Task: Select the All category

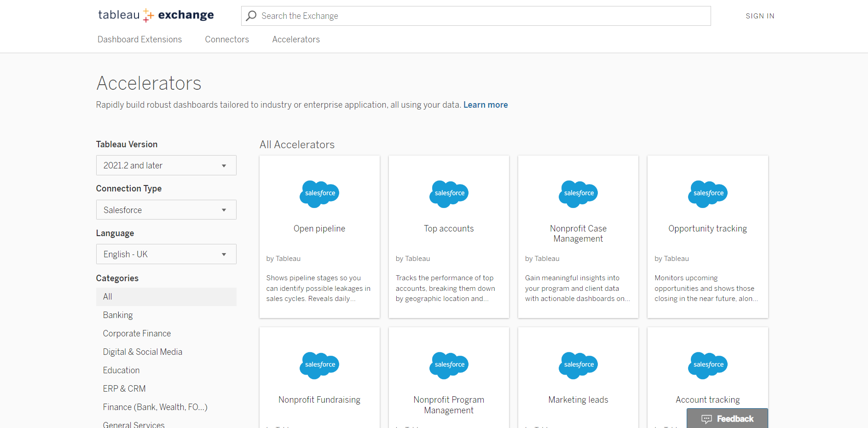Action: click(166, 297)
